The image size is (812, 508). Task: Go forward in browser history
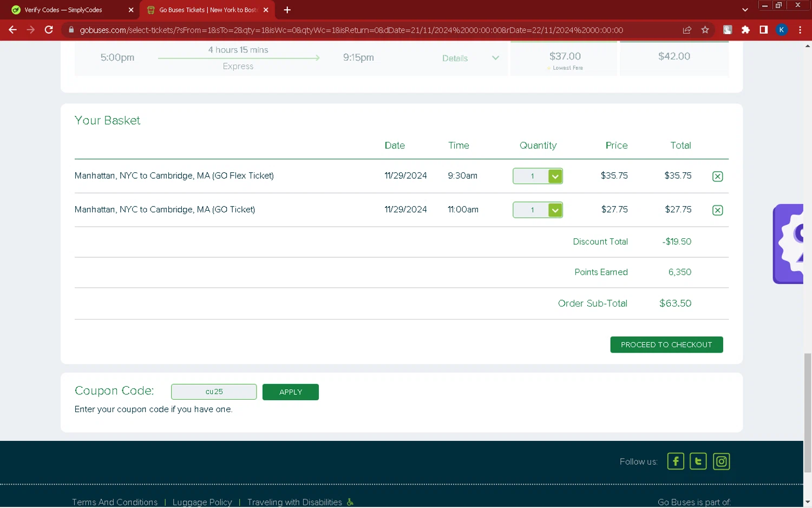(x=31, y=30)
